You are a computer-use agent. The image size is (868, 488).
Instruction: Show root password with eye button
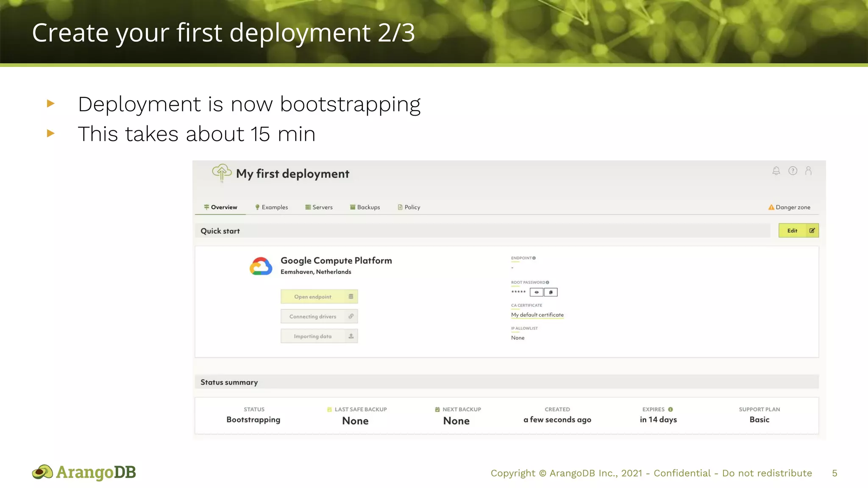point(537,292)
